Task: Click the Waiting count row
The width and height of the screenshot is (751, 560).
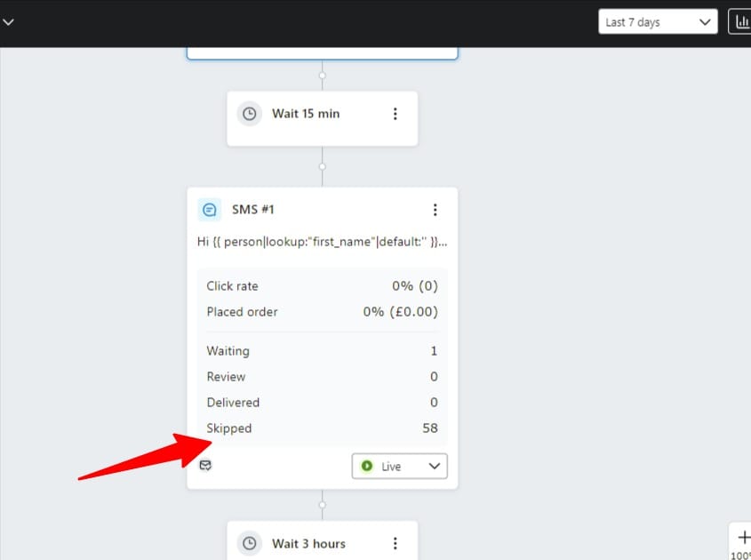Action: click(322, 351)
